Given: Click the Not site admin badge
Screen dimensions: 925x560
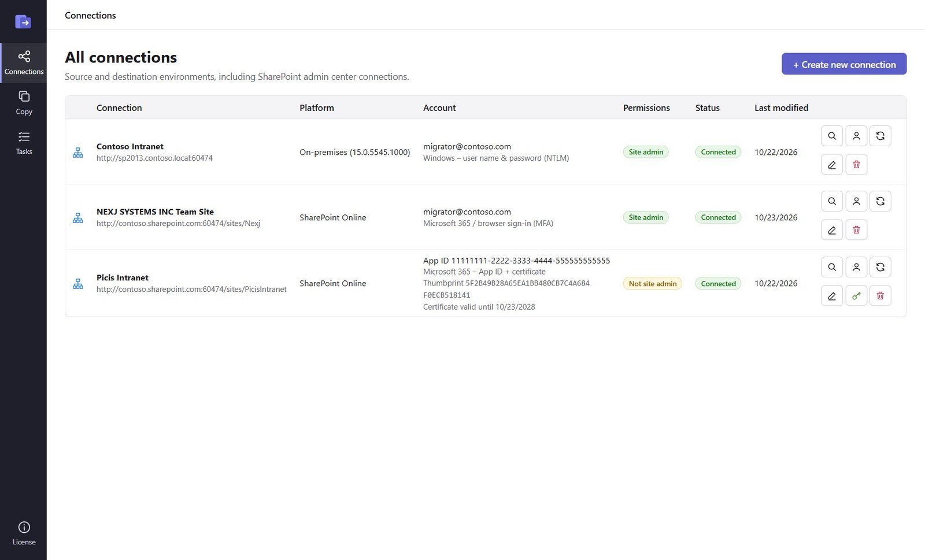Looking at the screenshot, I should [x=653, y=284].
